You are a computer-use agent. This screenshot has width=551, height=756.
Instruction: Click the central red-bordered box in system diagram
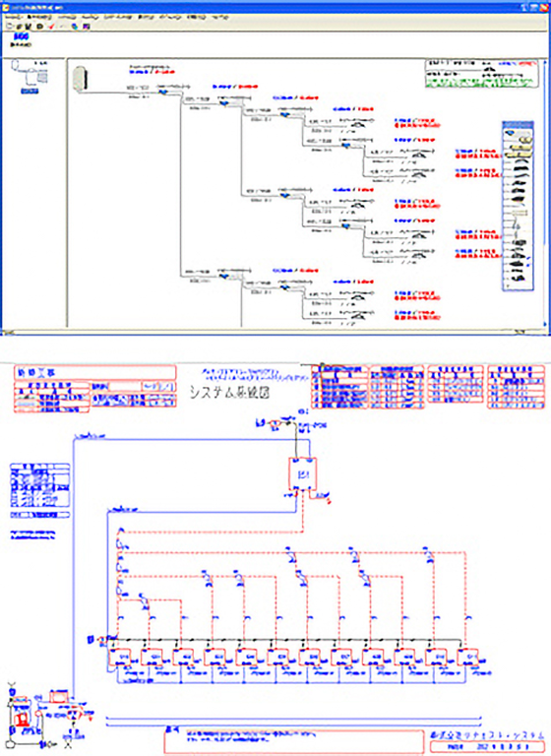tap(302, 473)
